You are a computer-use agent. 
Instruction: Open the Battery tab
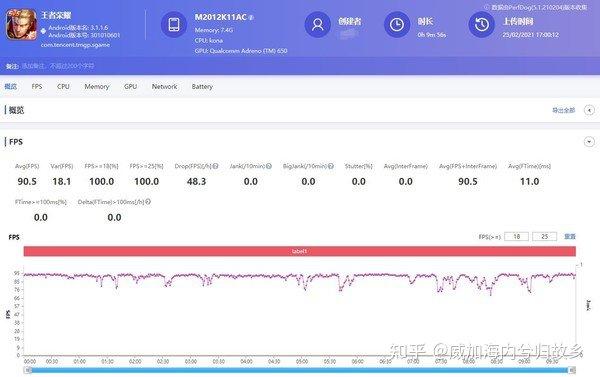tap(202, 86)
